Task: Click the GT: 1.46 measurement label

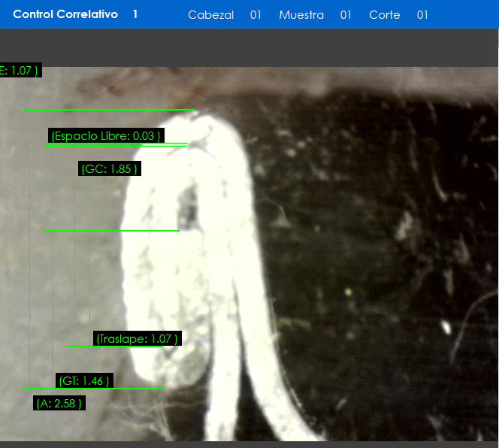Action: [84, 381]
